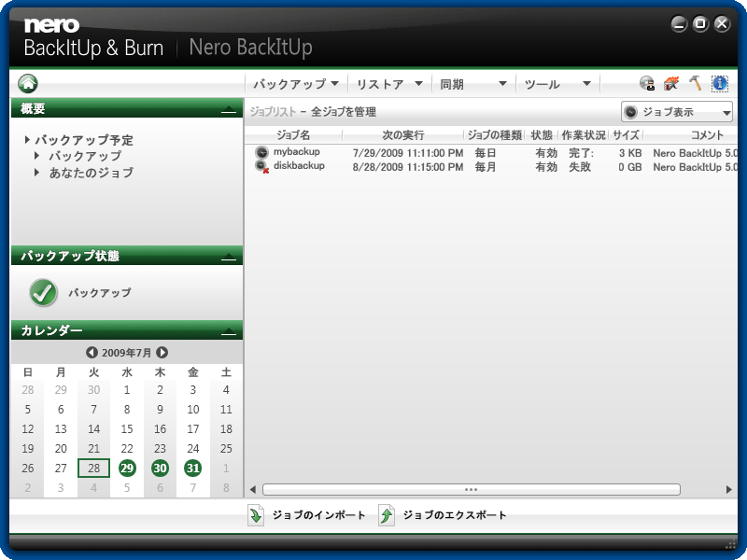Screen dimensions: 747x560
Task: Open the ツール menu
Action: (557, 84)
